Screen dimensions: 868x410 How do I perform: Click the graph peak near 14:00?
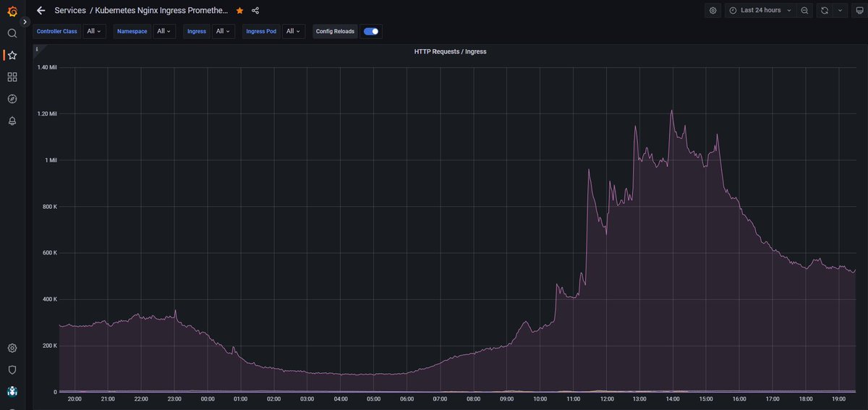tap(671, 111)
